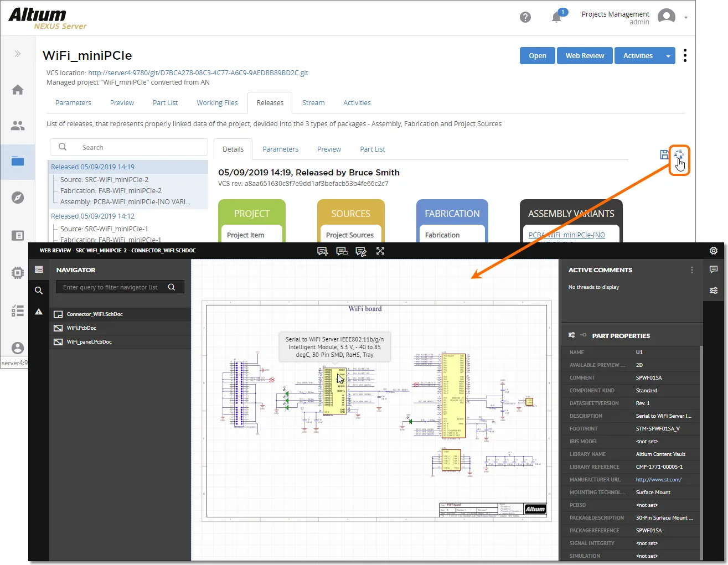Expand the left sidebar with double chevron
This screenshot has width=728, height=565.
pyautogui.click(x=18, y=54)
